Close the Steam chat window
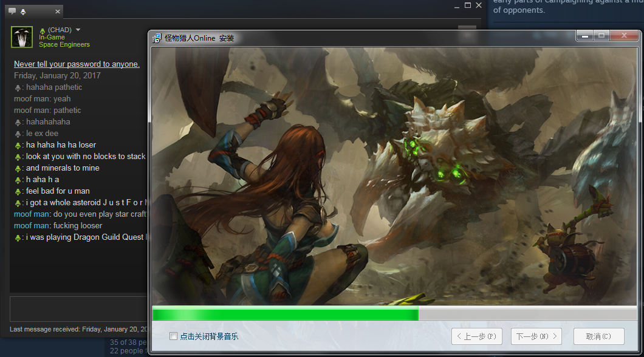This screenshot has height=357, width=644. [479, 5]
